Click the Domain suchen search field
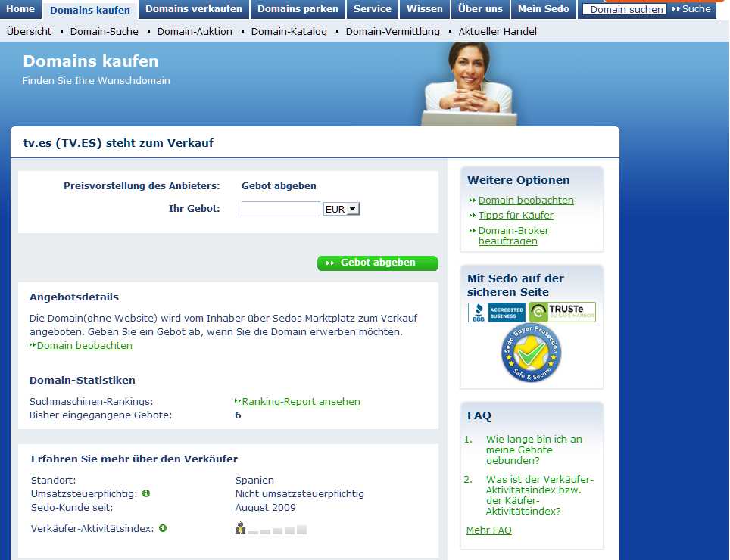The height and width of the screenshot is (560, 730). click(625, 9)
